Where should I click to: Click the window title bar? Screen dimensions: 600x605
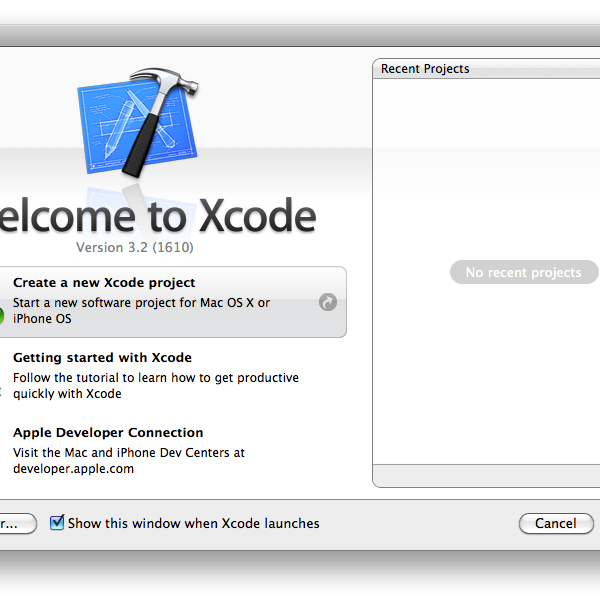click(300, 37)
